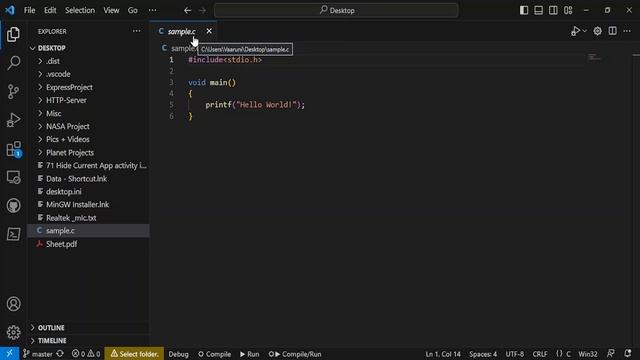The width and height of the screenshot is (640, 360).
Task: Expand the HTTP-Server folder
Action: point(88,100)
